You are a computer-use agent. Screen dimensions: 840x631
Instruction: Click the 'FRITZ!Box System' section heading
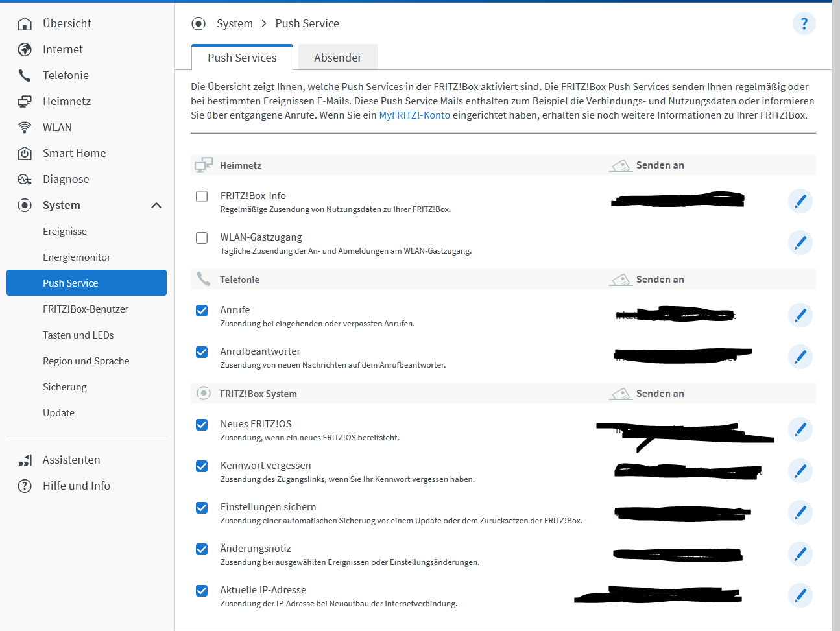tap(258, 394)
